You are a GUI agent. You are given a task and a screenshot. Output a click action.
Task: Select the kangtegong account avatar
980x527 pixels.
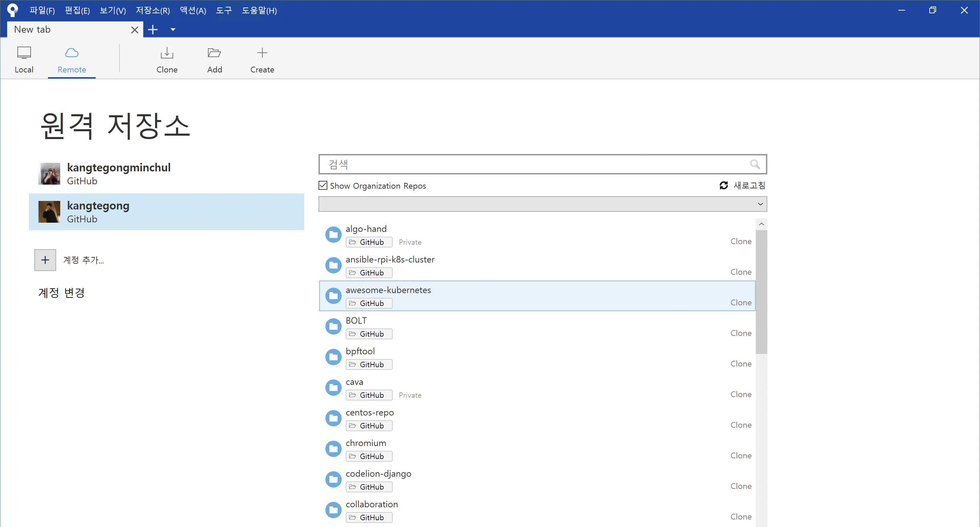pos(49,212)
